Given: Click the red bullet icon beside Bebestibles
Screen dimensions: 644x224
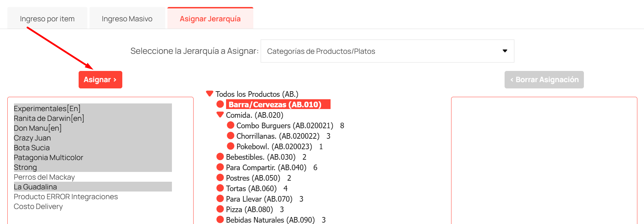Looking at the screenshot, I should [220, 157].
